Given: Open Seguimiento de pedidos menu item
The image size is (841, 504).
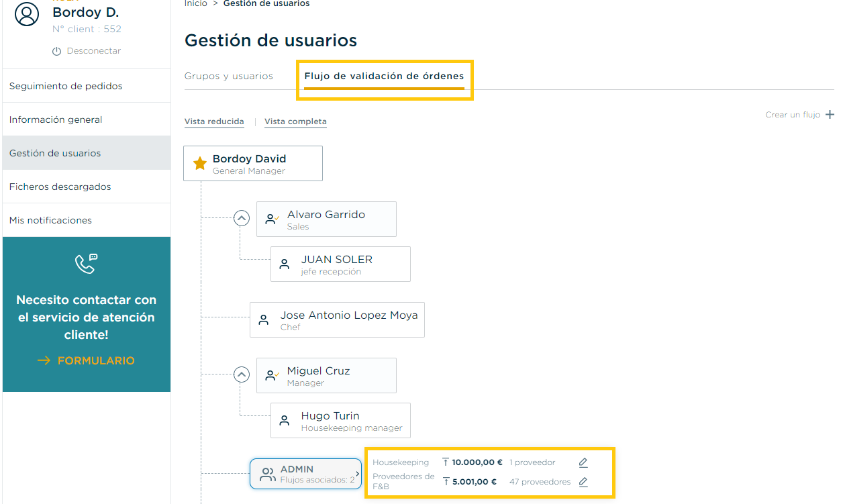Looking at the screenshot, I should point(87,86).
